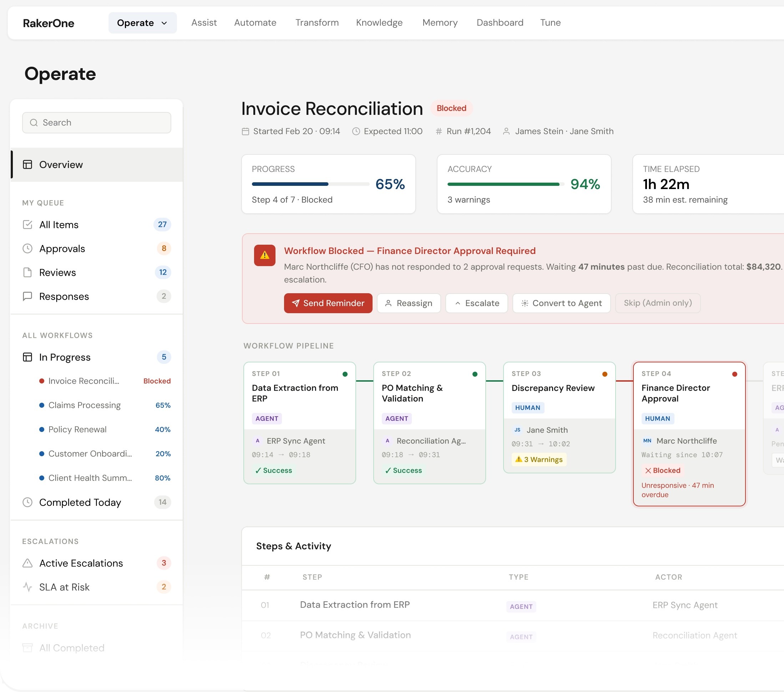This screenshot has width=784, height=692.
Task: Click the Responses speech bubble icon
Action: point(27,296)
